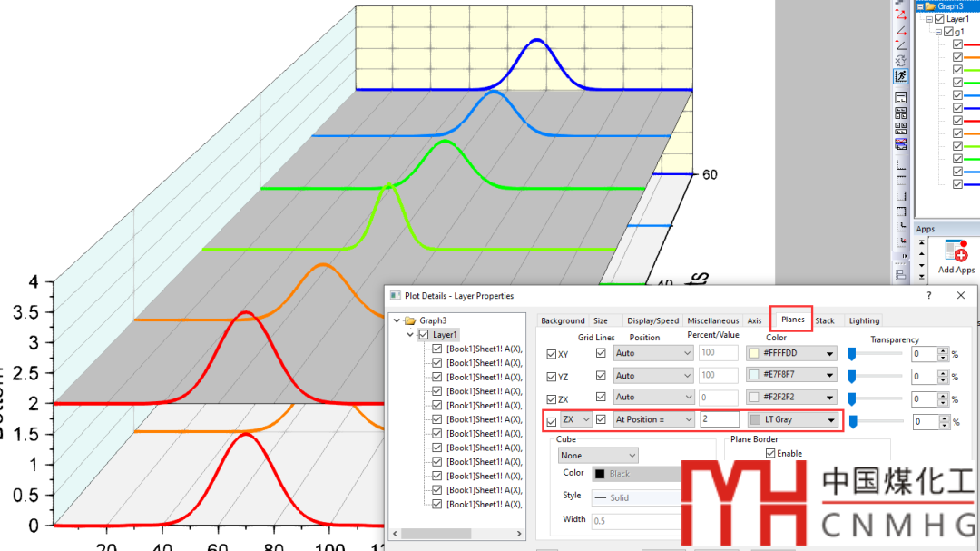Click right scroll arrow in Plot Details tree
Image resolution: width=980 pixels, height=551 pixels.
519,534
